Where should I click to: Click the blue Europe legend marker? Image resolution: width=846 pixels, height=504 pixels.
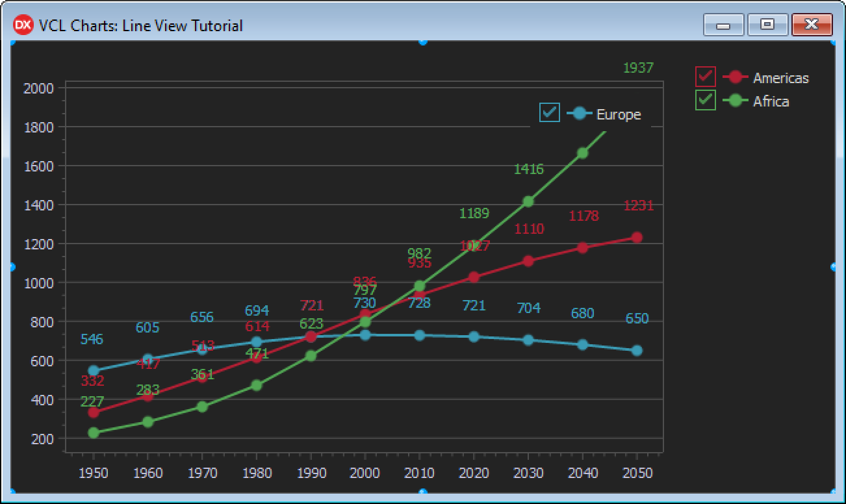tap(580, 114)
